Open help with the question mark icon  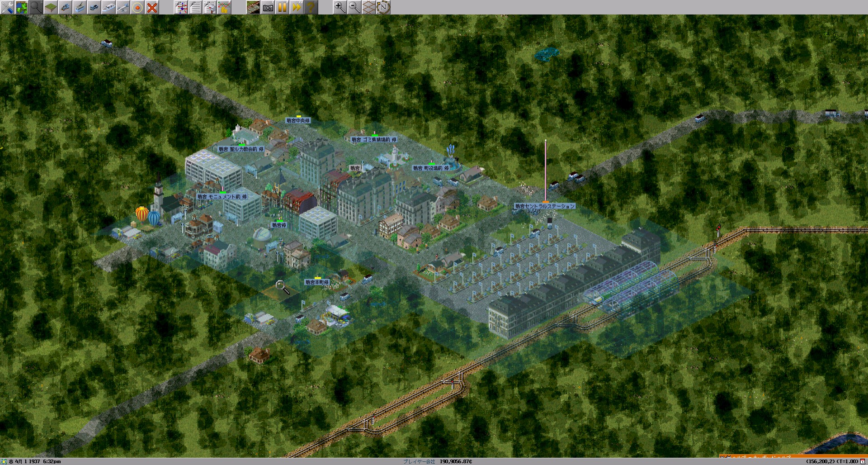311,7
